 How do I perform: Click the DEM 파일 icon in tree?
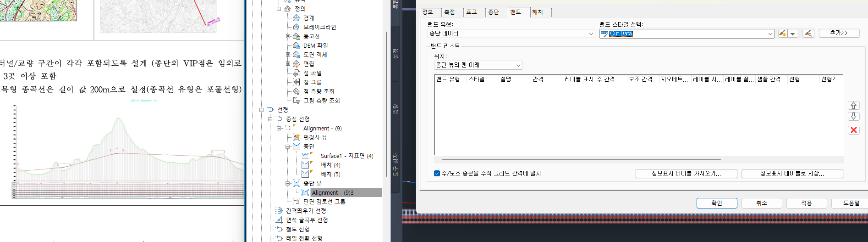click(x=296, y=45)
